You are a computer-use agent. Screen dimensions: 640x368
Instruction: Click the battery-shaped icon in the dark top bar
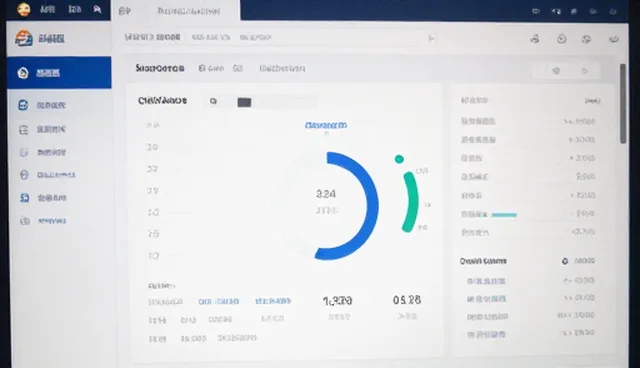coord(536,11)
